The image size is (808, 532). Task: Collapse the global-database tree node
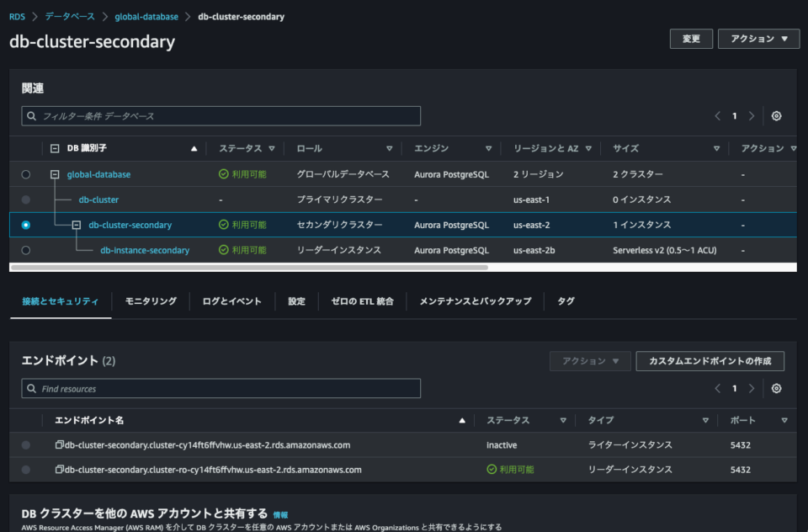coord(56,174)
